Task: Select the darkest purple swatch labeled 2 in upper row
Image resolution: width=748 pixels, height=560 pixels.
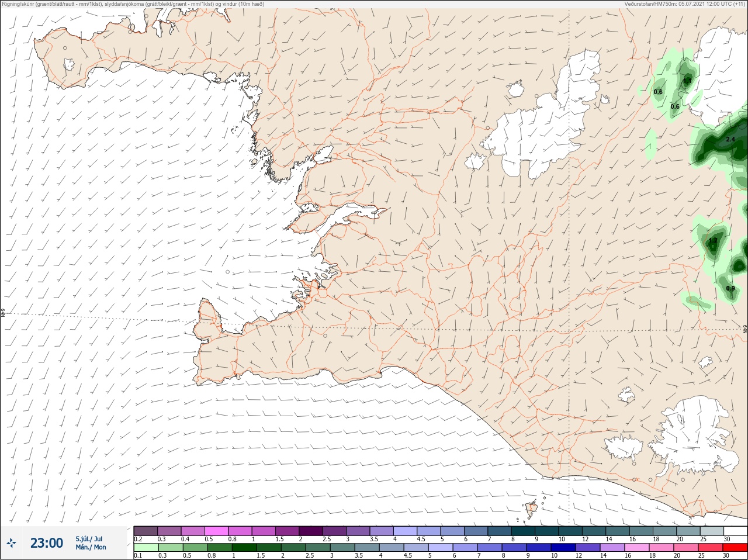Action: click(x=311, y=531)
